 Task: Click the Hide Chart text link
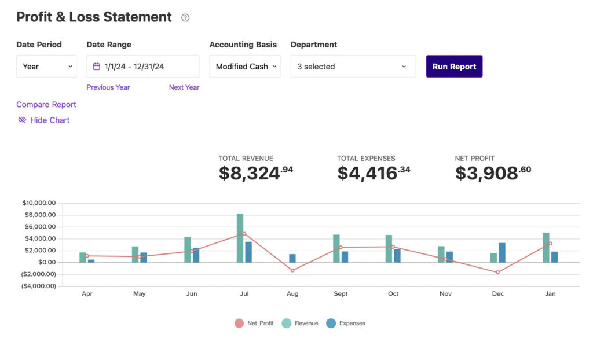50,120
